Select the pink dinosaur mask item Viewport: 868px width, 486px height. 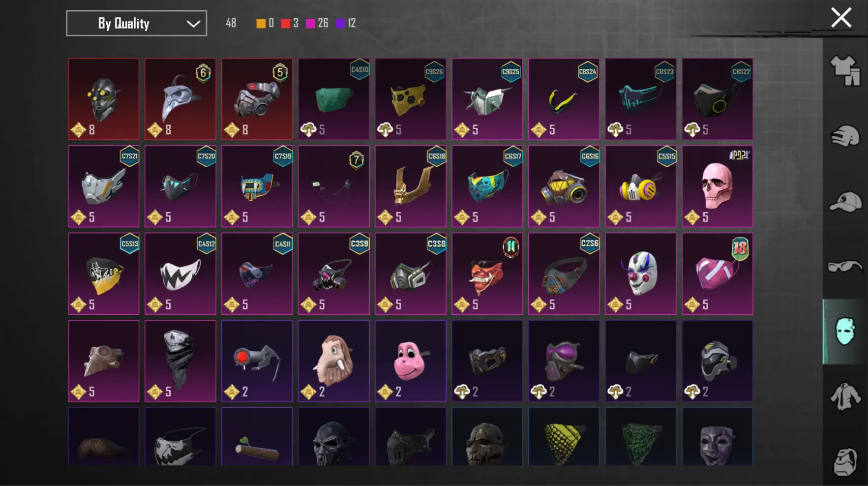410,361
